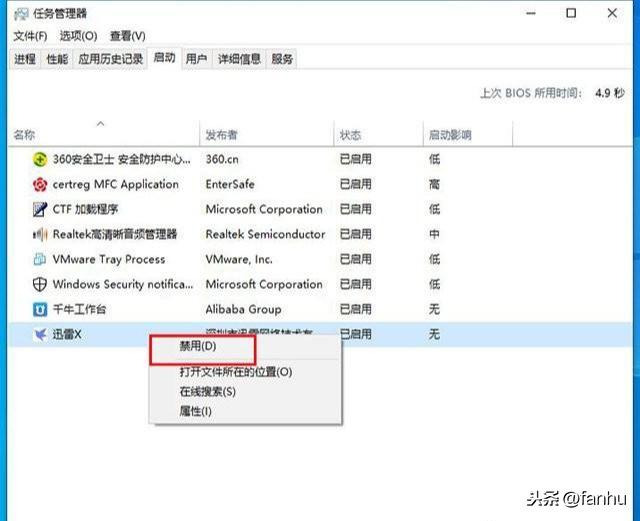Viewport: 640px width, 521px height.
Task: Select the 迅雷X entry name
Action: tap(67, 335)
